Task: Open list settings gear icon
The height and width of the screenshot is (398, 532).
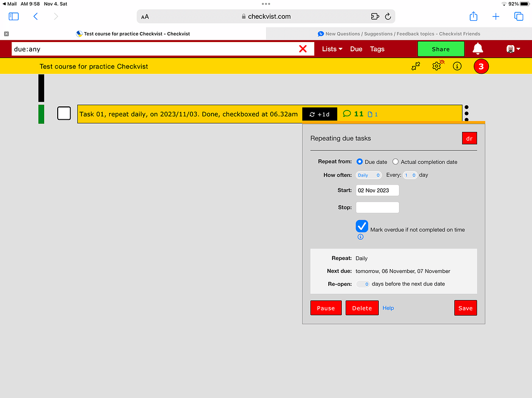Action: 436,66
